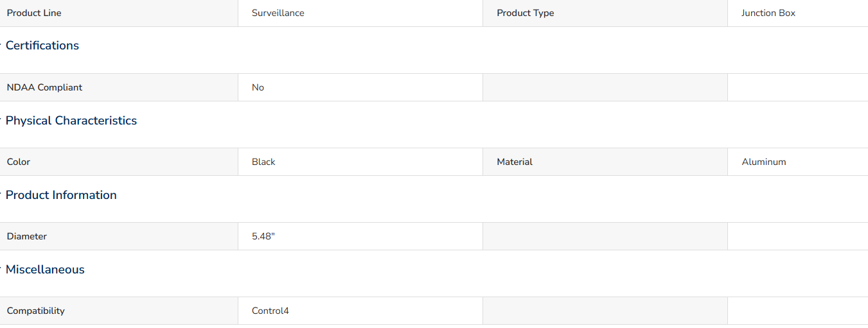Collapse the Product Information section
Image resolution: width=868 pixels, height=328 pixels.
61,195
